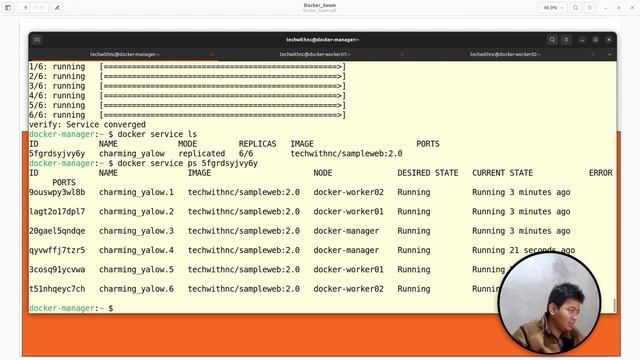Click the terminal title techwithnc@docker-manager
The height and width of the screenshot is (360, 640).
(x=322, y=40)
